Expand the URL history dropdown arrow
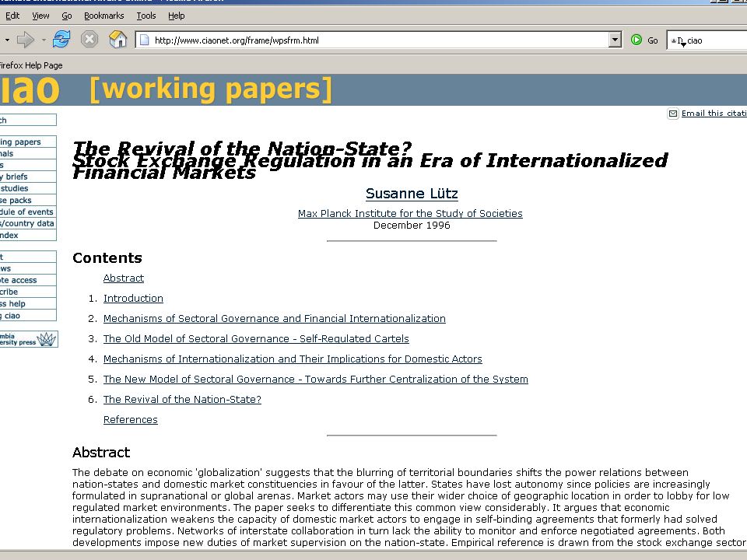747x560 pixels. point(615,40)
